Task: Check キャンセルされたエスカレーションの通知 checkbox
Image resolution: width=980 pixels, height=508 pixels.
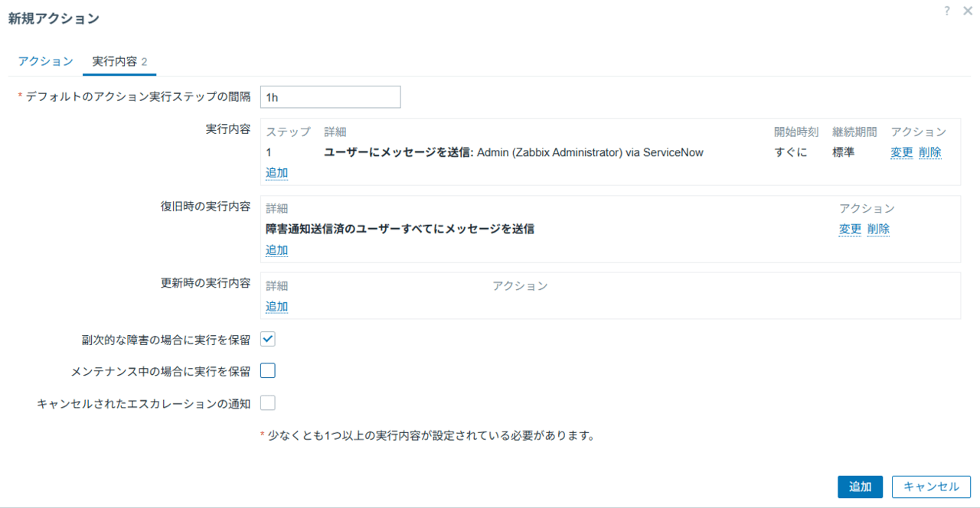Action: click(x=268, y=403)
